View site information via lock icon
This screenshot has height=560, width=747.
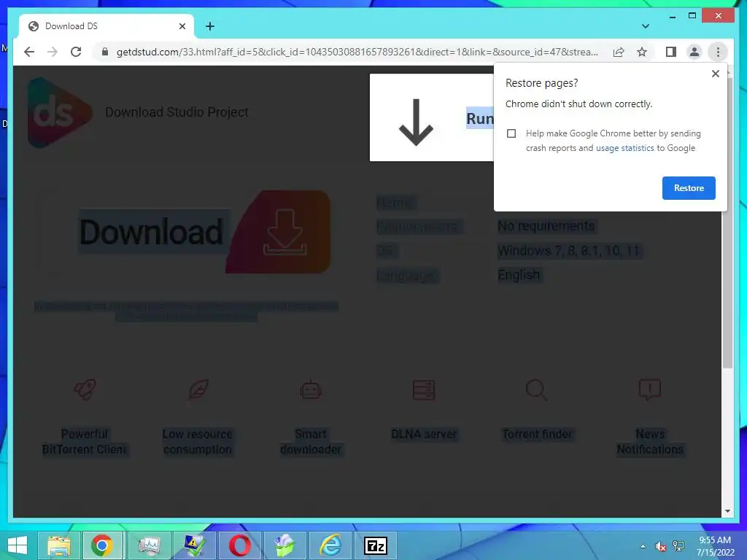[x=105, y=52]
